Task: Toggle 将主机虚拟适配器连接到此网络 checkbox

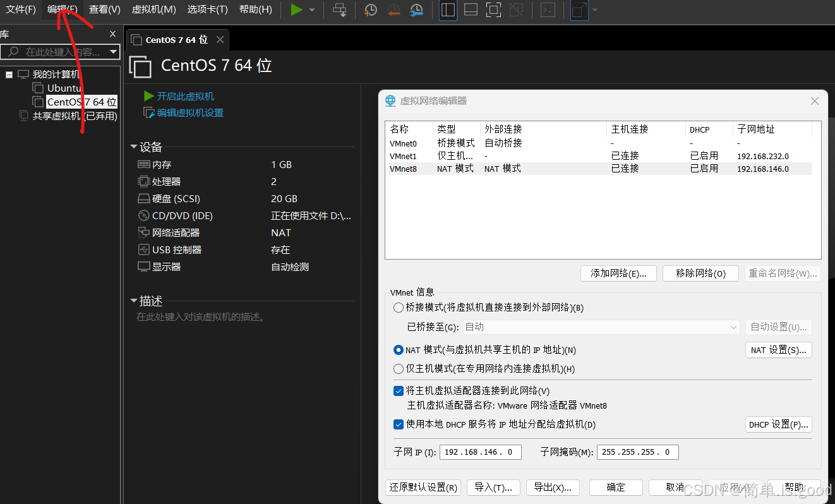Action: pyautogui.click(x=398, y=391)
